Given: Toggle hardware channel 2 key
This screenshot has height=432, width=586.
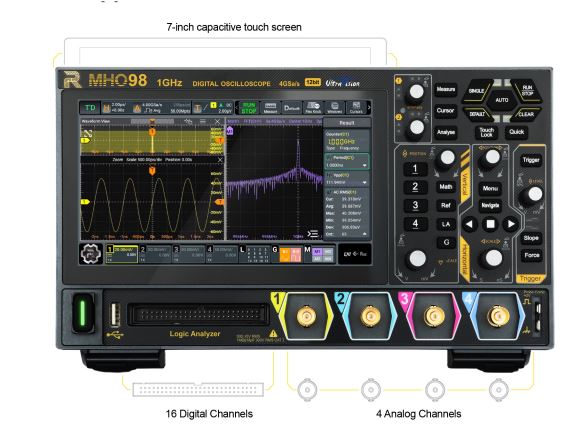Looking at the screenshot, I should [415, 187].
